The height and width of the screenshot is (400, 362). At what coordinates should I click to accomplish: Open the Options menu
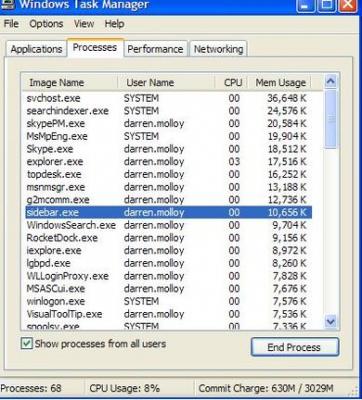(46, 24)
